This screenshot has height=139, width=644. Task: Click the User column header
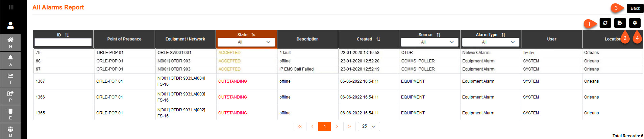(552, 39)
